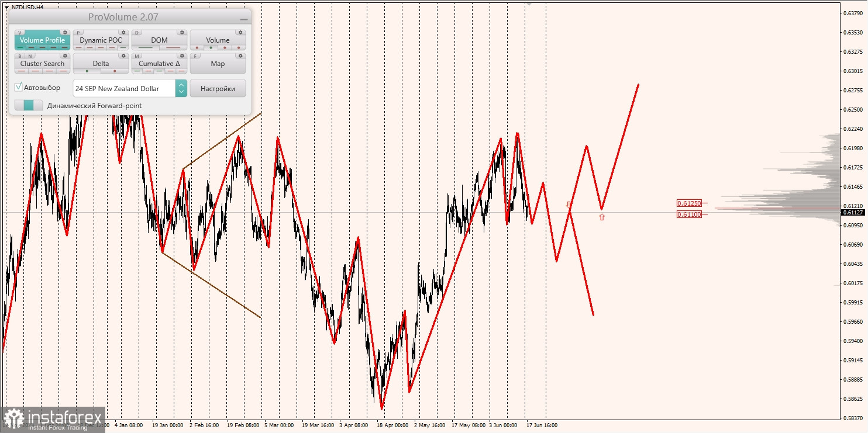Viewport: 868px width, 433px height.
Task: Open Dynamic POC gear settings
Action: [x=123, y=32]
